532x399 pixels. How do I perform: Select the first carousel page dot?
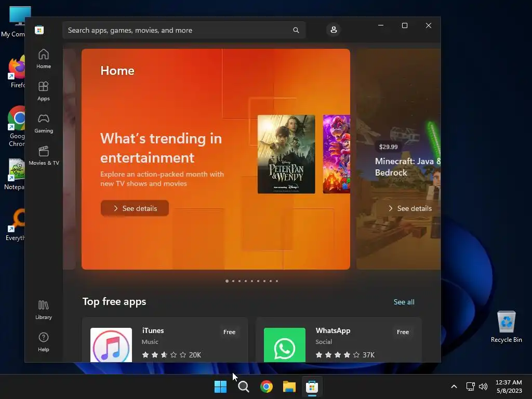click(x=227, y=281)
